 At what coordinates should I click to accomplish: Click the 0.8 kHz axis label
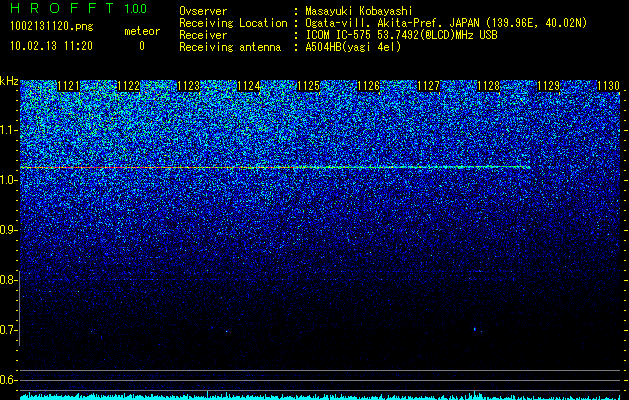point(7,280)
